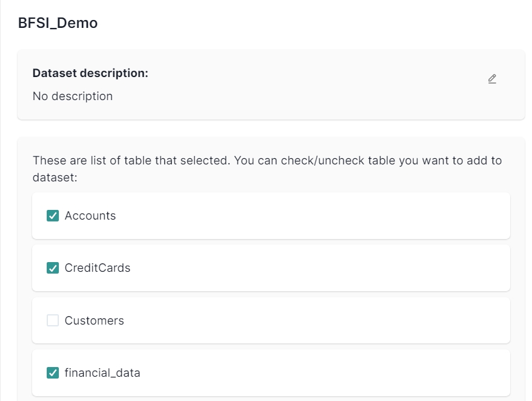532x401 pixels.
Task: Click the Customers table name label
Action: (x=94, y=320)
